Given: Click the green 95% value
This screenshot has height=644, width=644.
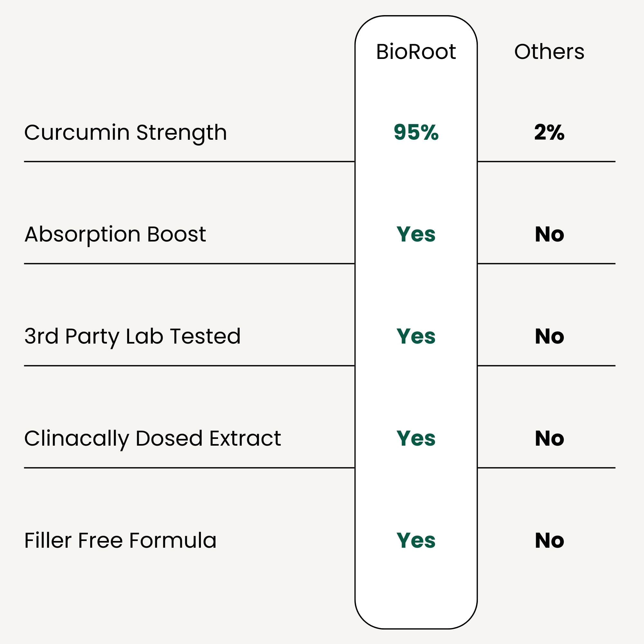Looking at the screenshot, I should pyautogui.click(x=416, y=132).
